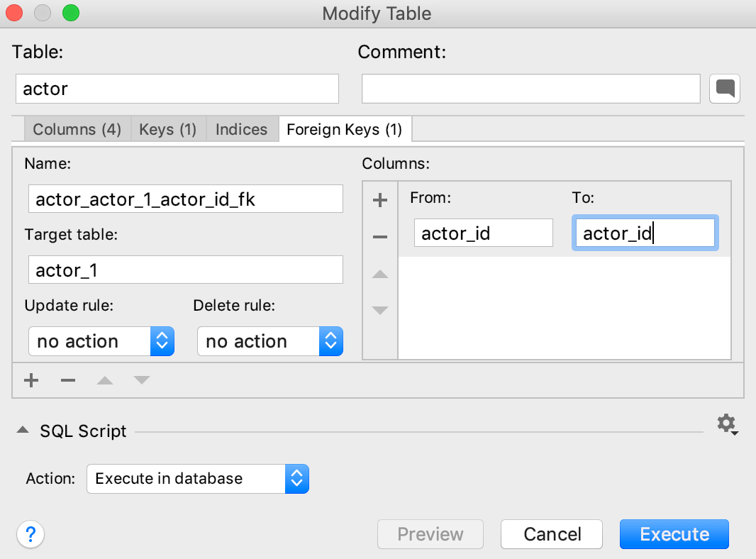Click the From field containing actor_id

[x=483, y=233]
